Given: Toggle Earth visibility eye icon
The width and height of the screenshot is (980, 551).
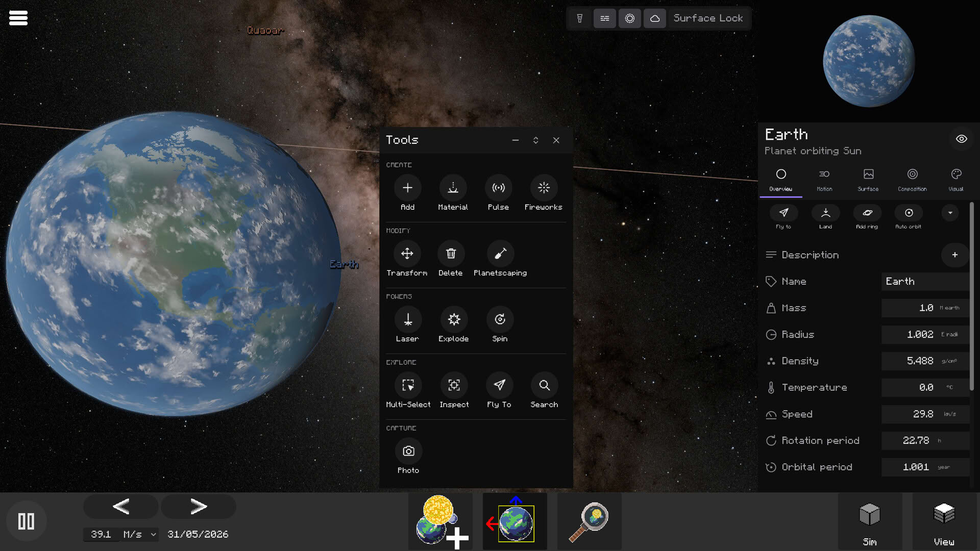Looking at the screenshot, I should point(961,139).
